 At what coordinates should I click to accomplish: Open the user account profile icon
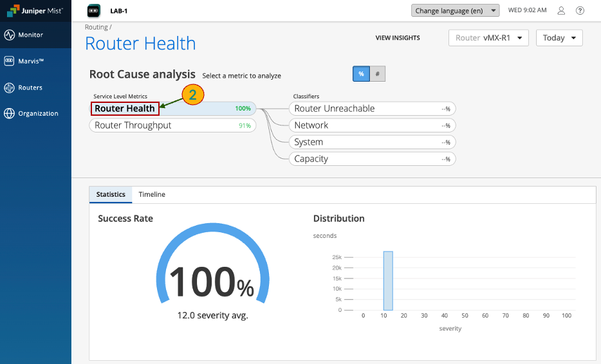coord(561,11)
